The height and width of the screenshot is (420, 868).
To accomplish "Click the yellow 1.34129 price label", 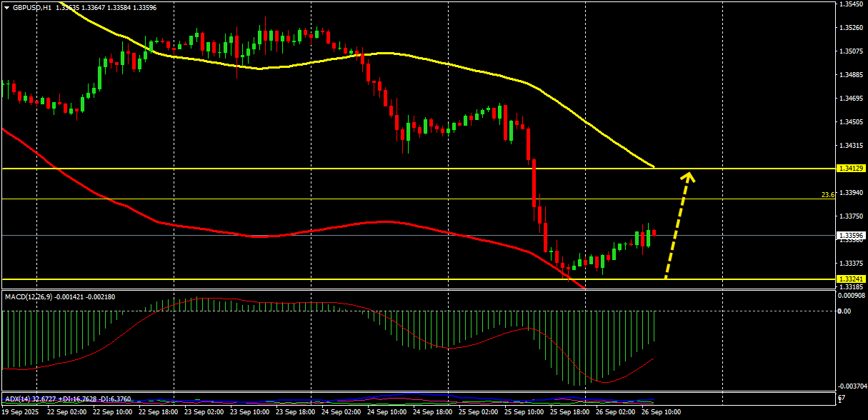I will click(852, 169).
